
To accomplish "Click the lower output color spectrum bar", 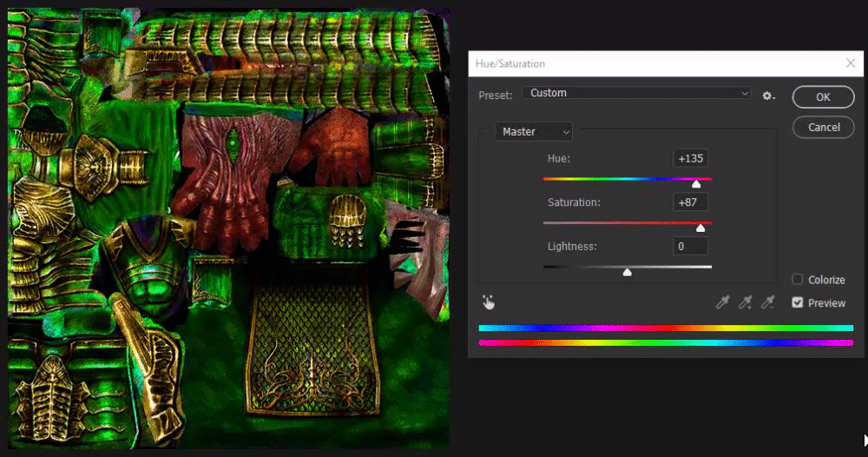I will (x=666, y=343).
